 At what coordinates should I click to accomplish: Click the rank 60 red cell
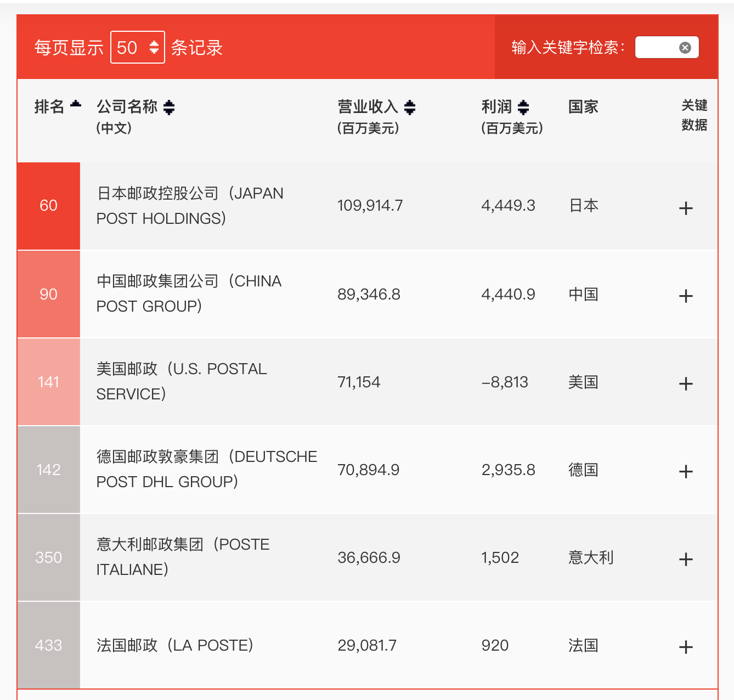(x=49, y=206)
